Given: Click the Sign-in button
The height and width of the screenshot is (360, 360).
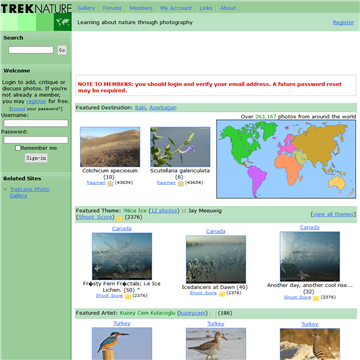Looking at the screenshot, I should coord(36,158).
